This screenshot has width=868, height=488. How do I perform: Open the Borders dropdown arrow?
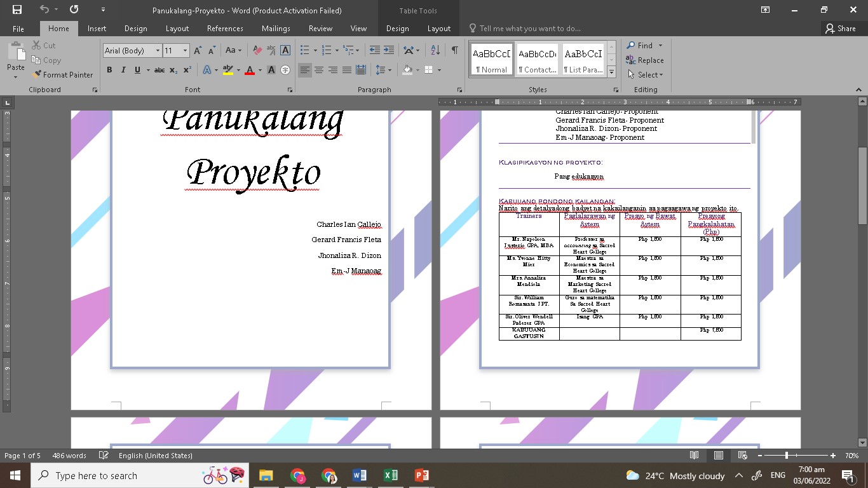(x=439, y=70)
